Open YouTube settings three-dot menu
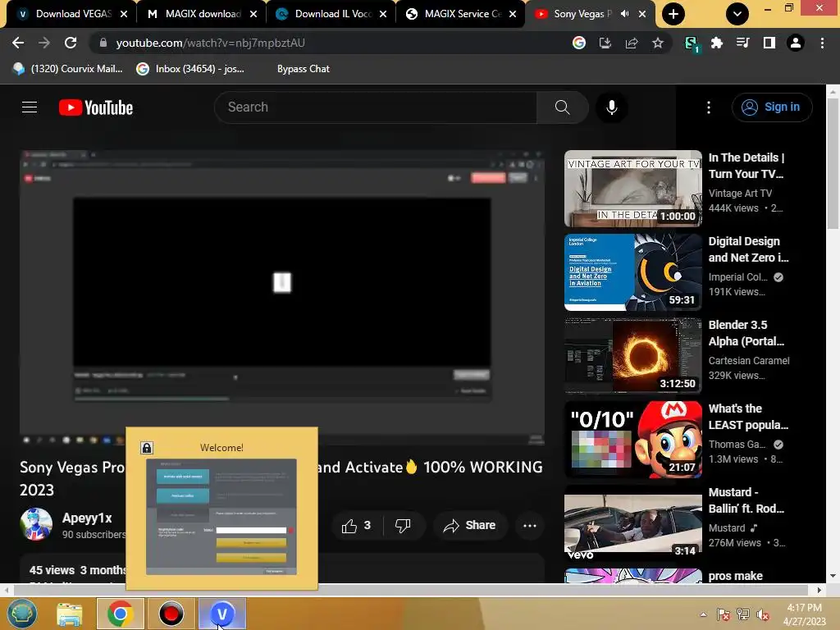The image size is (840, 630). (709, 107)
